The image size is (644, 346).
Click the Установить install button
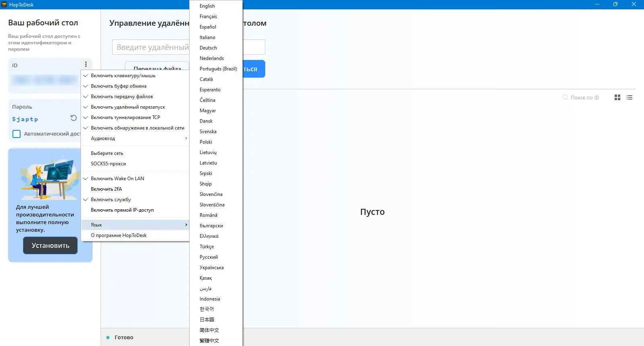(x=50, y=245)
